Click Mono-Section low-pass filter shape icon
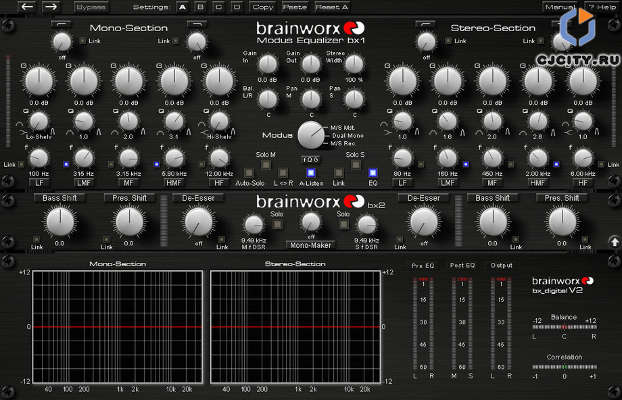The image size is (622, 400). pos(196,24)
